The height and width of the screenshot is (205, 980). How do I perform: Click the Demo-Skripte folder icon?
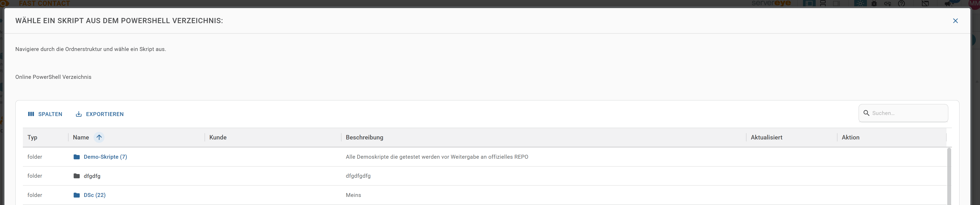(x=76, y=157)
